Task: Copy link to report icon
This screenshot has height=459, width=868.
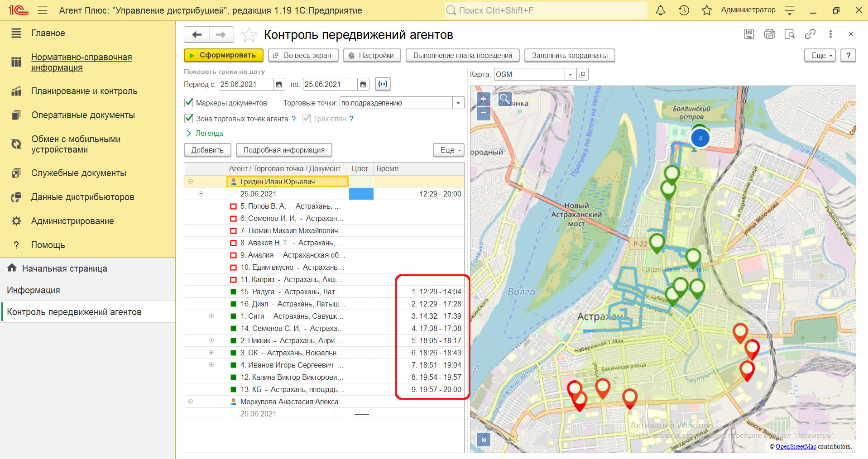Action: tap(810, 34)
